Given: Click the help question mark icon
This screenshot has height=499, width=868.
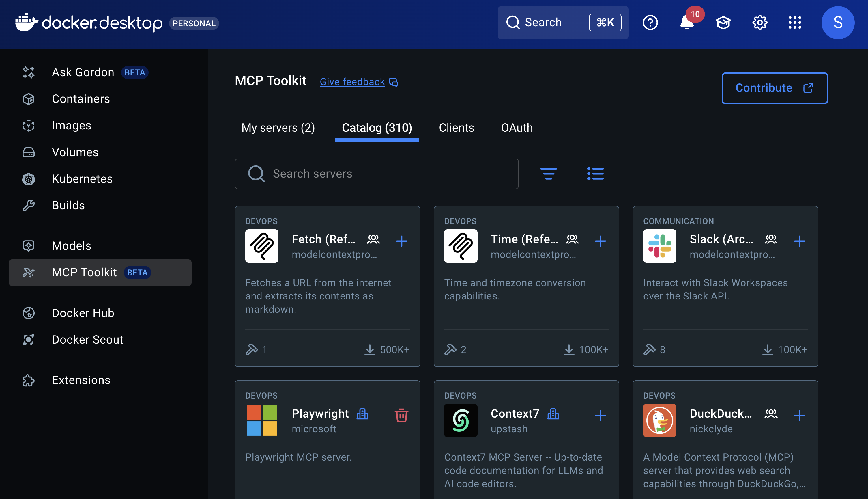Looking at the screenshot, I should [650, 23].
